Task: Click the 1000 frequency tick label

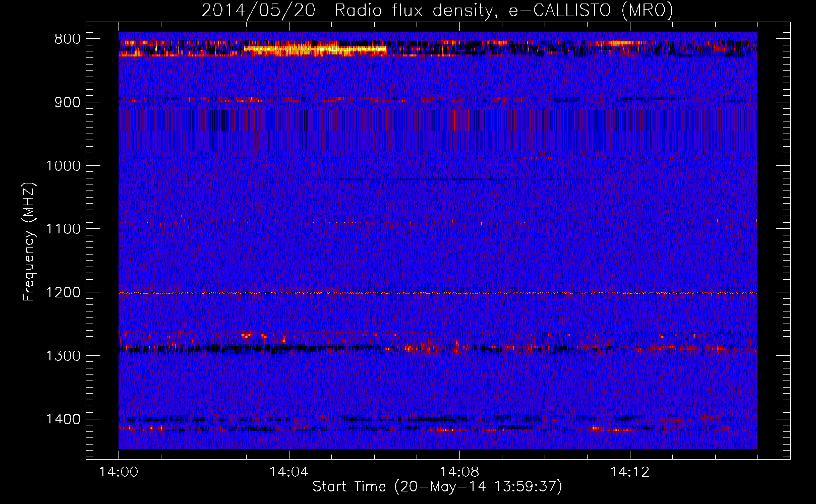Action: [x=63, y=166]
